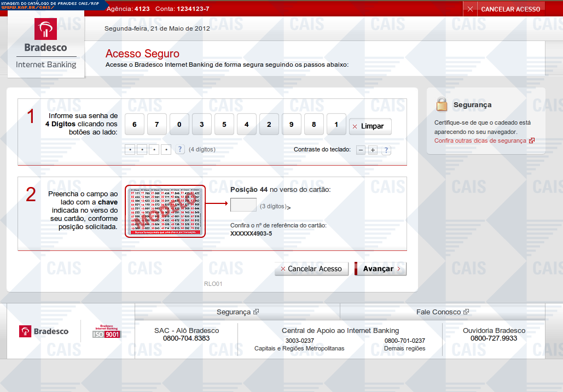
Task: Click the password help question mark icon
Action: tap(179, 150)
